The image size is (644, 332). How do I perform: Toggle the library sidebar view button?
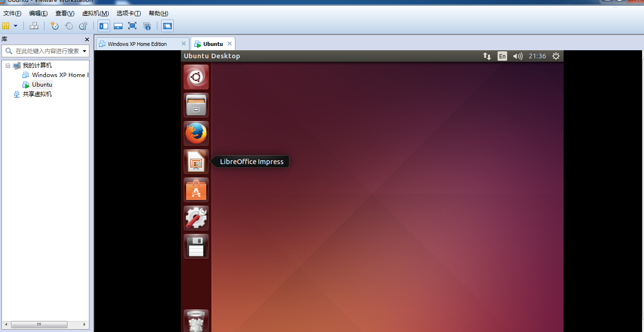coord(104,26)
